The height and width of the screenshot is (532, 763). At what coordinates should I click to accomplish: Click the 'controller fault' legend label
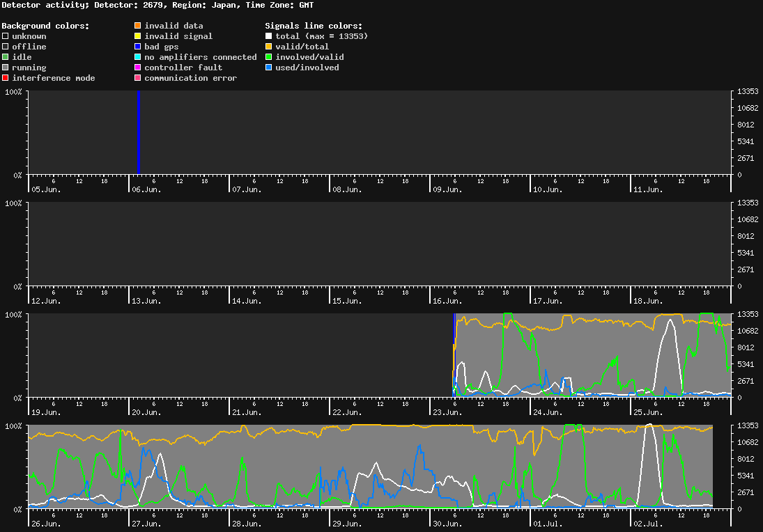(183, 68)
